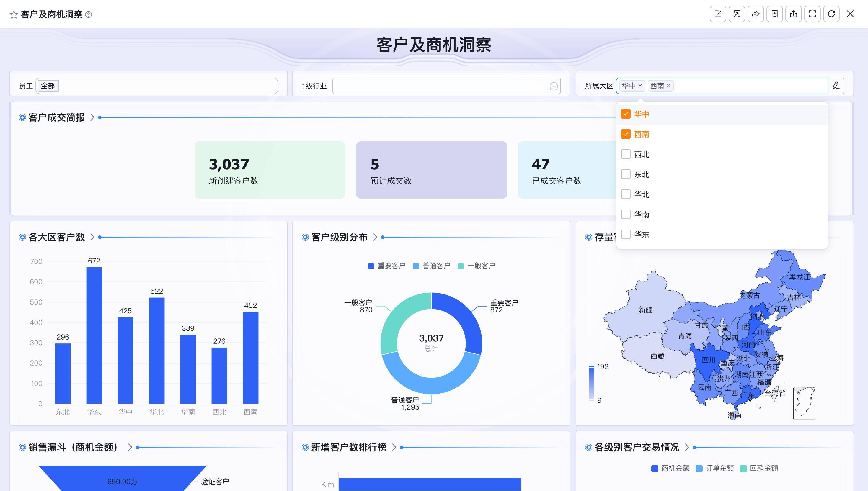Toggle 订单金额 legend item
The height and width of the screenshot is (491, 868).
(715, 468)
